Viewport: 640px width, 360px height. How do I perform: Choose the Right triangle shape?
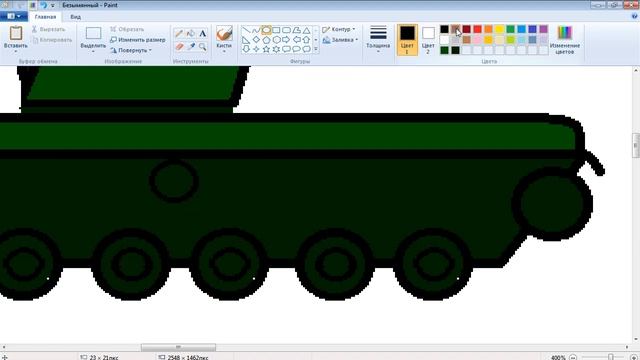246,40
